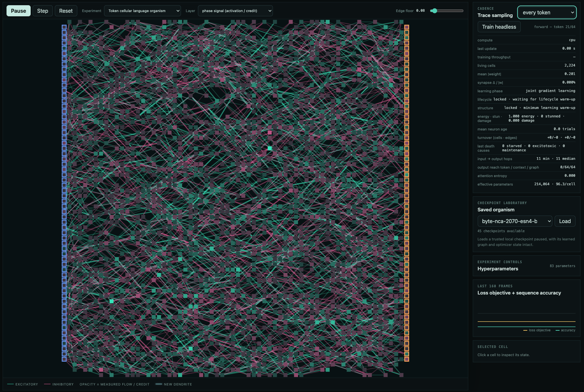Click the Edge floor value 0.08
The height and width of the screenshot is (392, 584).
click(x=420, y=11)
